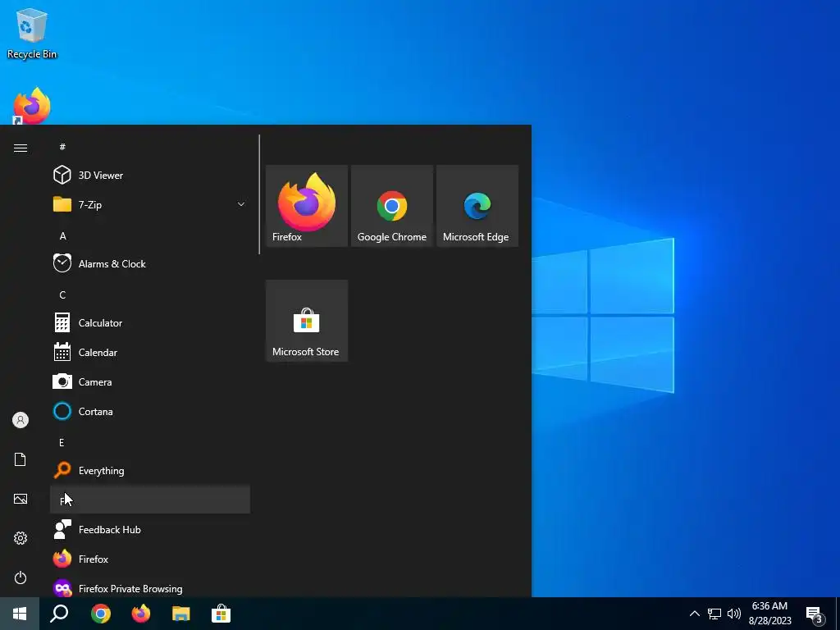
Task: Click the Power button in Start
Action: coord(21,577)
